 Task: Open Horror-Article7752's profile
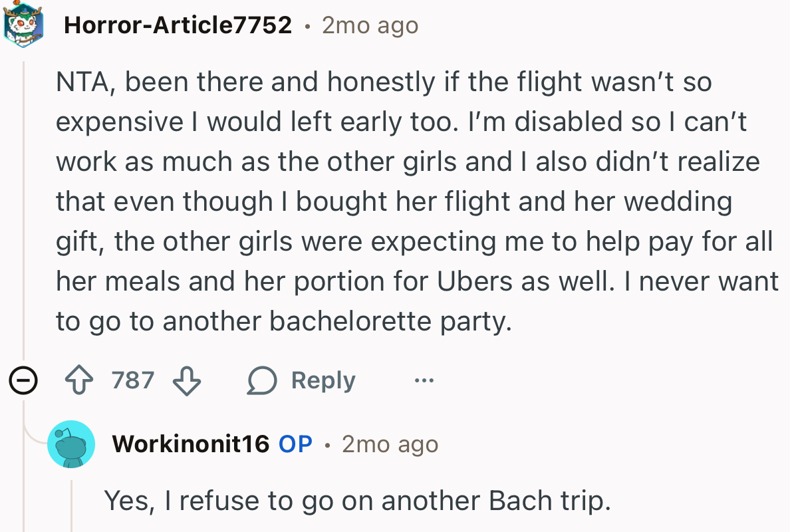(177, 25)
